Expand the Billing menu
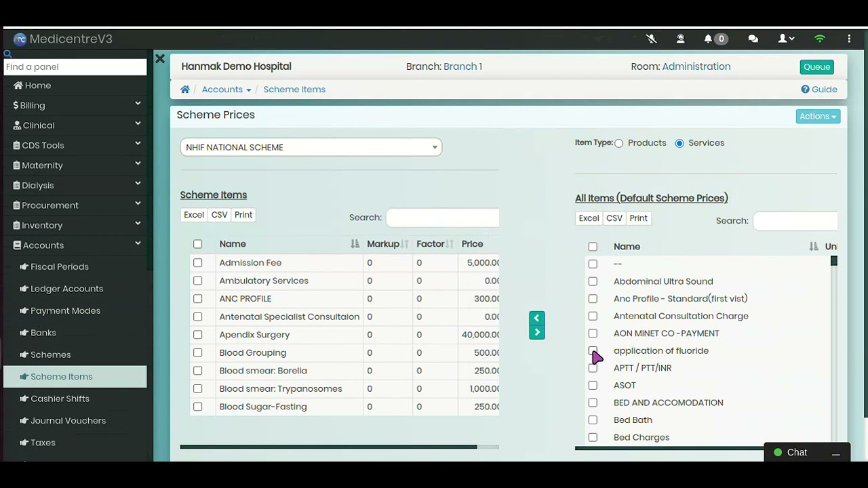Screen dimensions: 868x488 (77, 105)
